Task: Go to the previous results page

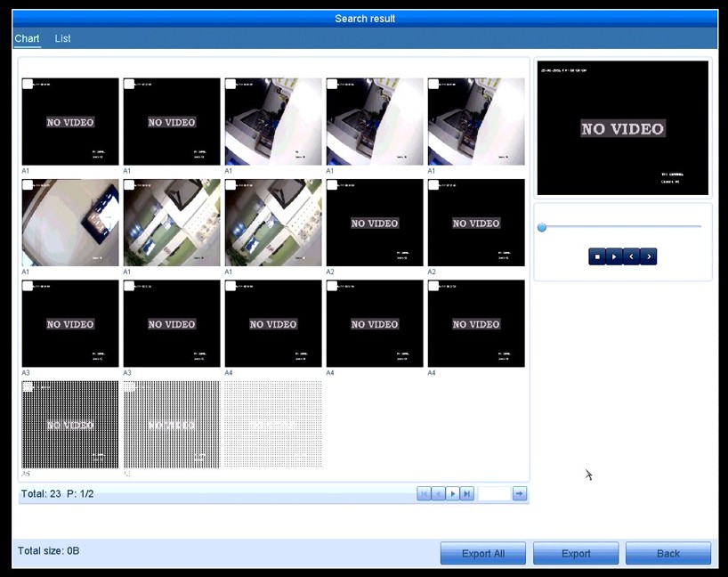Action: pyautogui.click(x=438, y=493)
